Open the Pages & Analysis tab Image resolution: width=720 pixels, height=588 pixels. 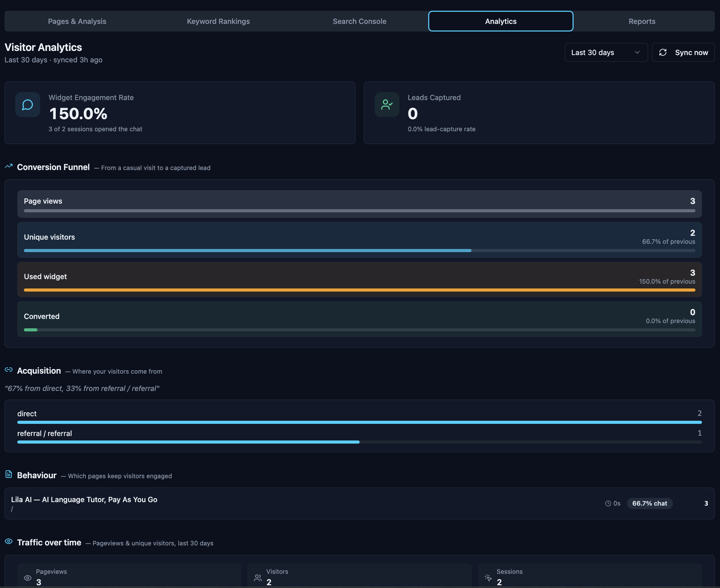pyautogui.click(x=77, y=21)
